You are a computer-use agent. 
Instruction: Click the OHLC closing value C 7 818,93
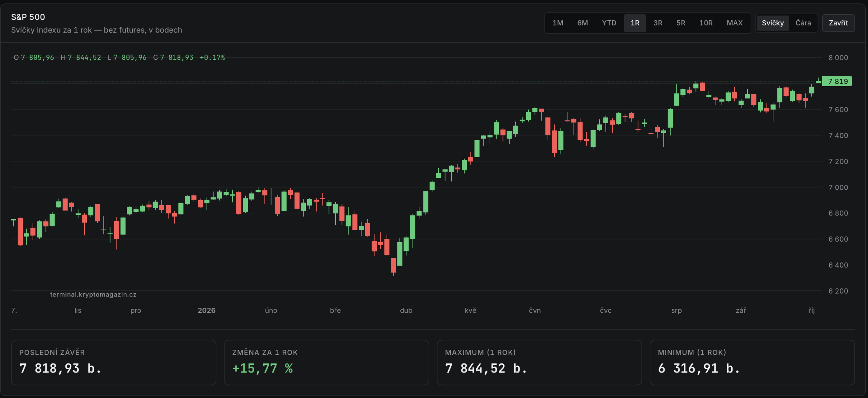click(x=173, y=57)
